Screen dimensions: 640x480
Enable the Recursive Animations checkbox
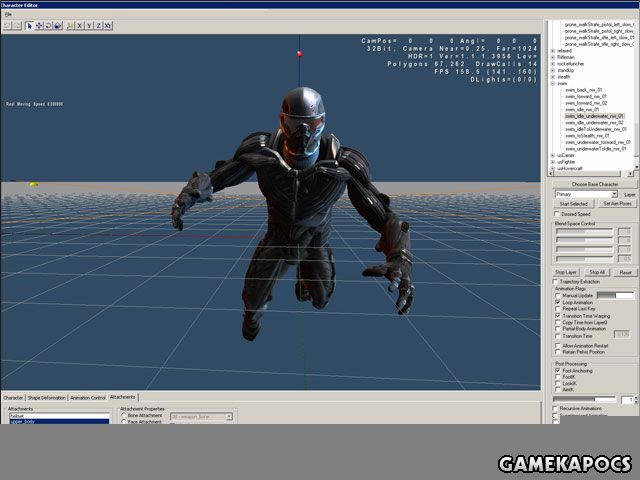tap(555, 409)
